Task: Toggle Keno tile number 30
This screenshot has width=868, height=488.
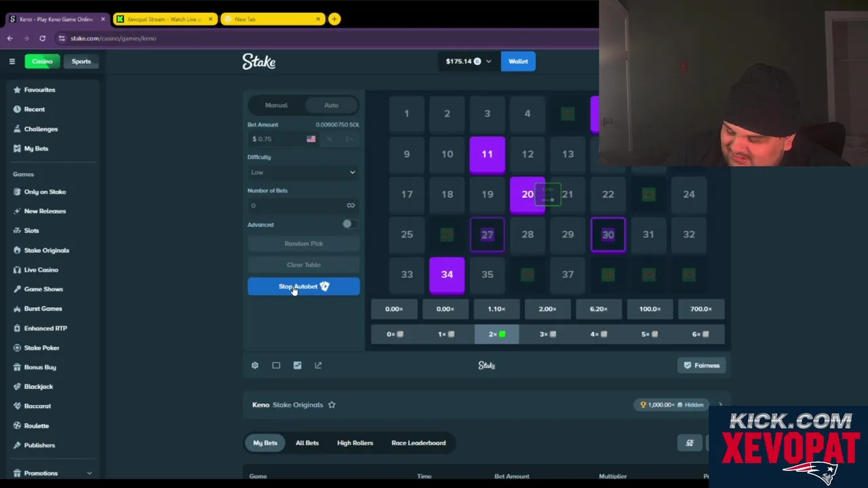Action: (x=608, y=235)
